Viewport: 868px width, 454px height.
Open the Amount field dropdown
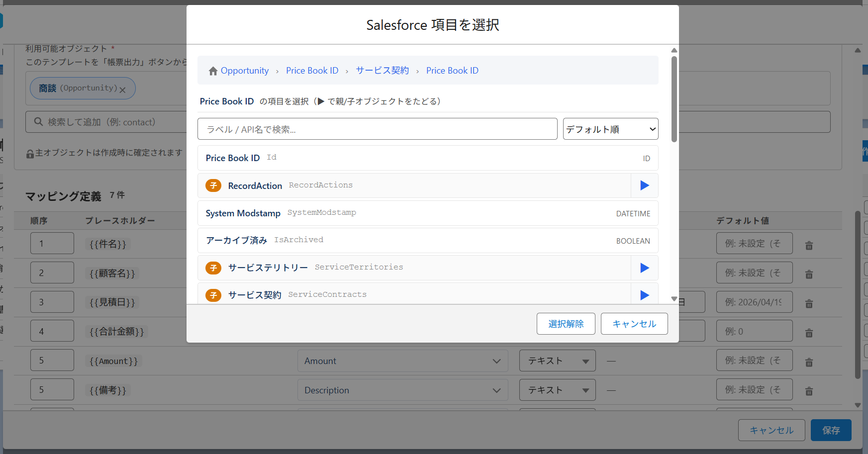tap(403, 361)
